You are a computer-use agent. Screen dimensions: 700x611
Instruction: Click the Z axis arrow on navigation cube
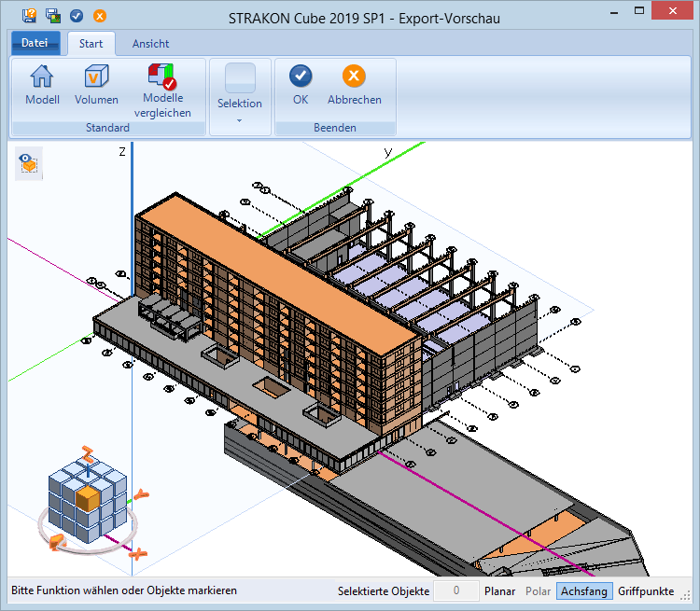click(x=88, y=454)
